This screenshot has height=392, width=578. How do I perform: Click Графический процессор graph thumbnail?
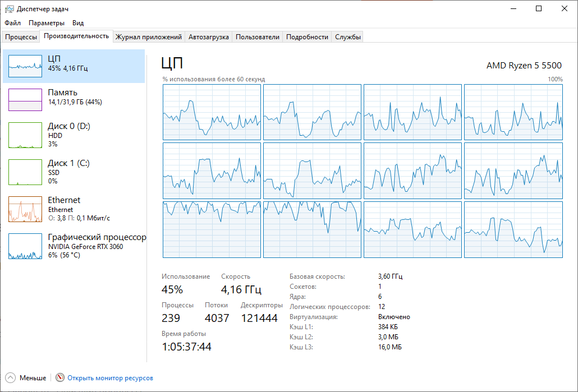tap(25, 246)
